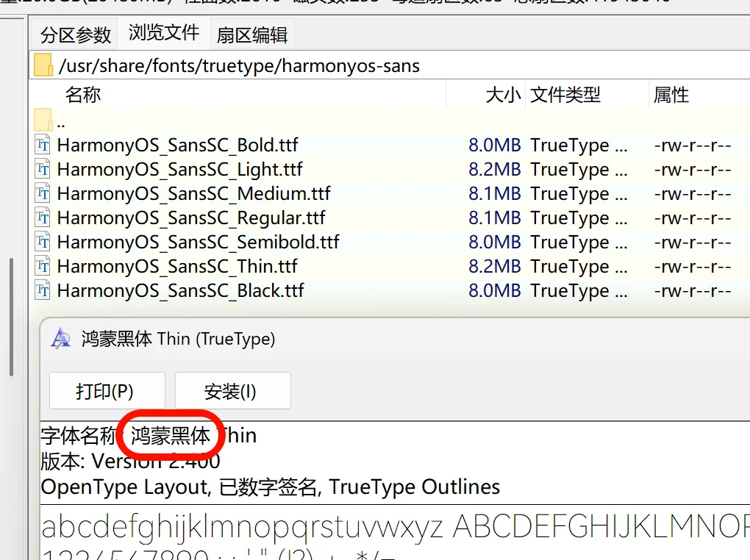Click the HarmonyOS_SansSC_Thin.ttf file icon

[x=43, y=266]
